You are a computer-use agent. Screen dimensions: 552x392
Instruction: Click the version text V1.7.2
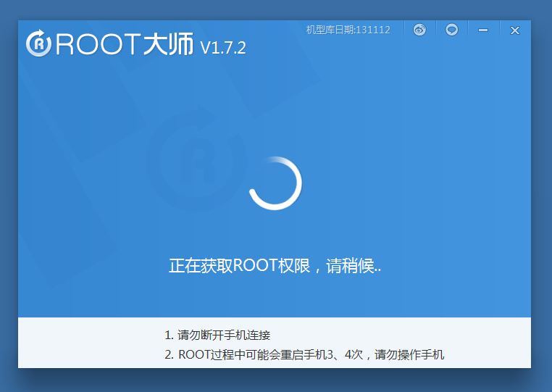tap(223, 48)
